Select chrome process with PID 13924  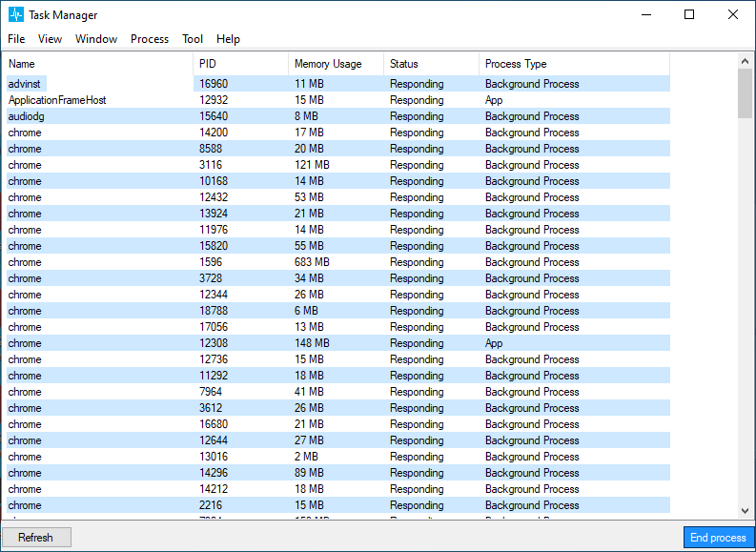click(338, 214)
